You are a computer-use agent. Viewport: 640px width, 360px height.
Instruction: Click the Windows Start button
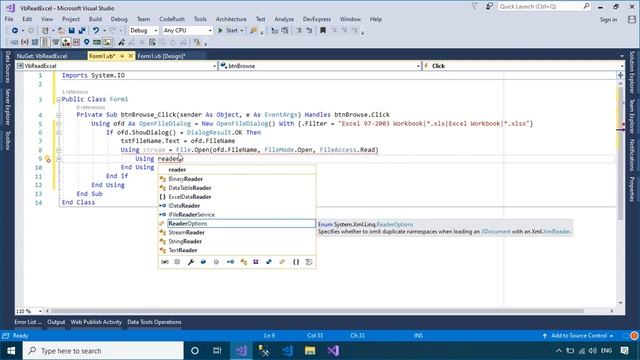11,351
